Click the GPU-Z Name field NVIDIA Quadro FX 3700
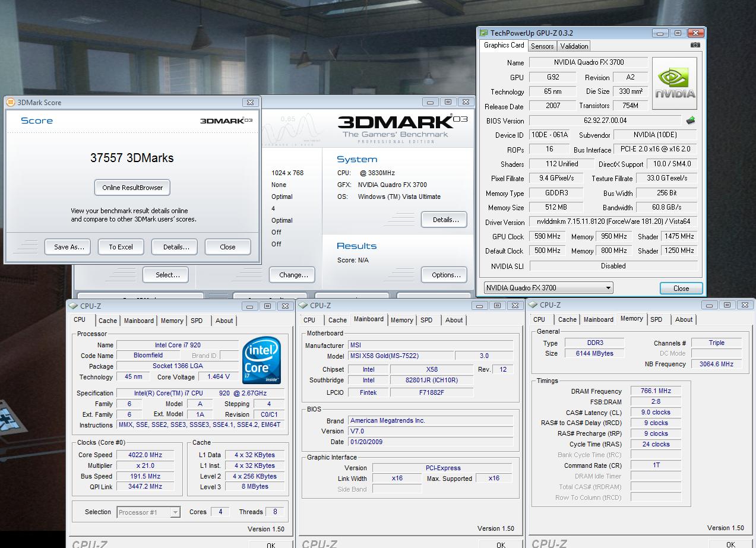756x548 pixels. (x=589, y=62)
